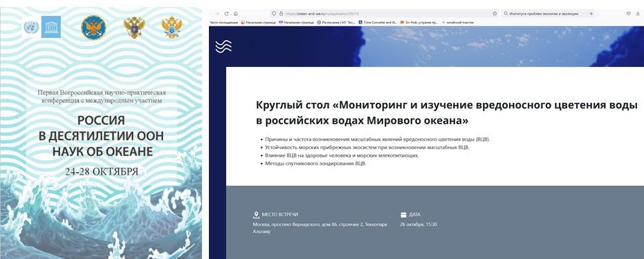The width and height of the screenshot is (644, 259).
Task: Click bullet Влияние ВЦВ на здоровье человека
Action: pyautogui.click(x=342, y=155)
